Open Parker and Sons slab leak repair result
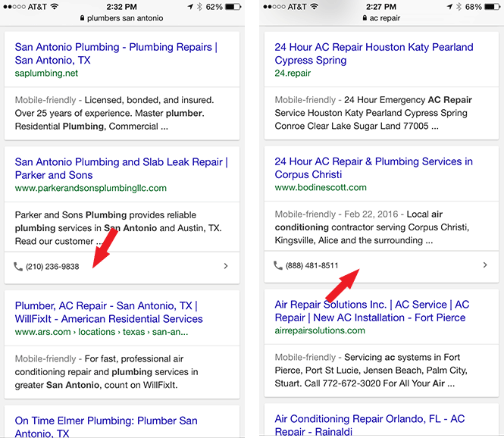This screenshot has height=438, width=504. click(x=121, y=168)
